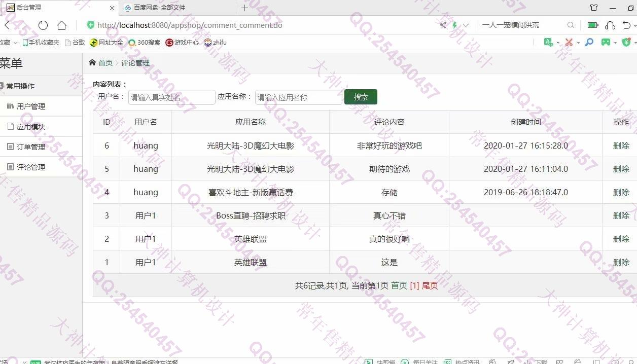Image resolution: width=637 pixels, height=364 pixels.
Task: Open a new tab with plus icon
Action: 244,8
